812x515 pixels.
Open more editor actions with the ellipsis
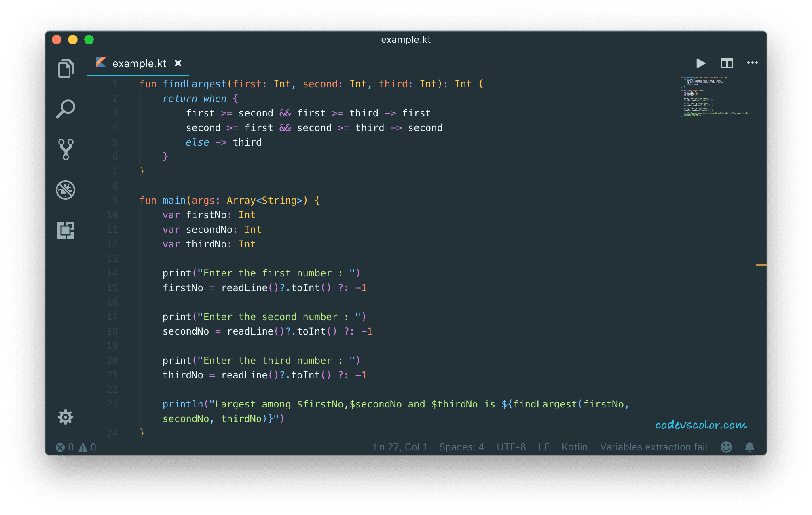coord(752,63)
